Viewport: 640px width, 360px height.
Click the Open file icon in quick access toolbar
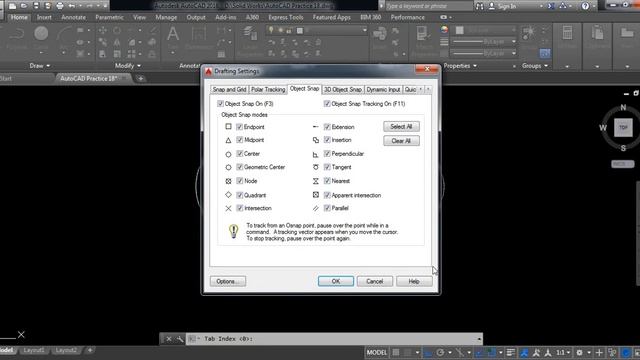click(x=24, y=6)
